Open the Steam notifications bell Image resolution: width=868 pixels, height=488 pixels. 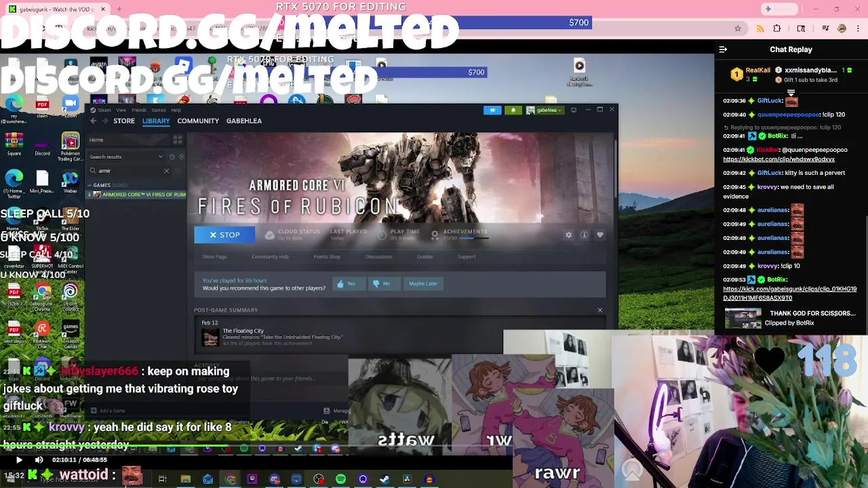tap(513, 110)
